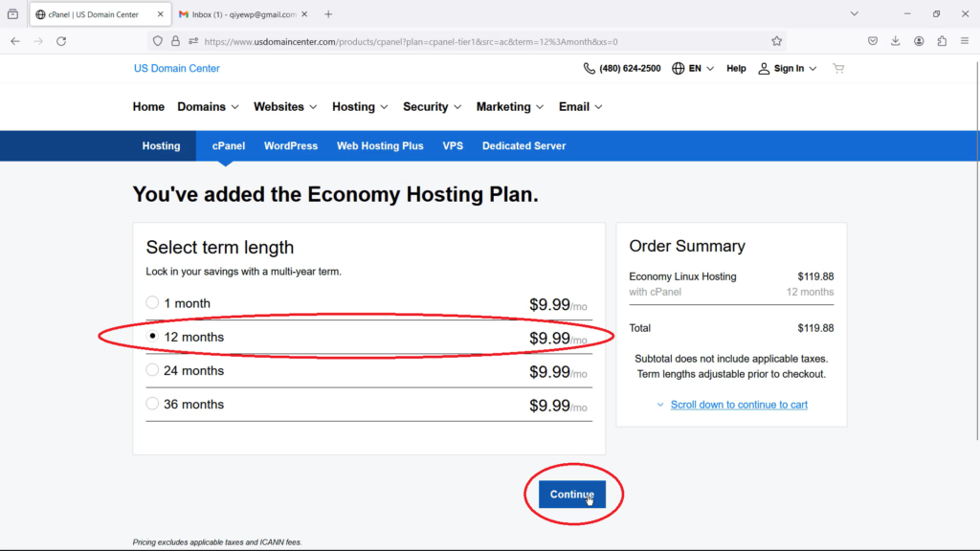
Task: Click the site padlock icon
Action: pyautogui.click(x=176, y=41)
